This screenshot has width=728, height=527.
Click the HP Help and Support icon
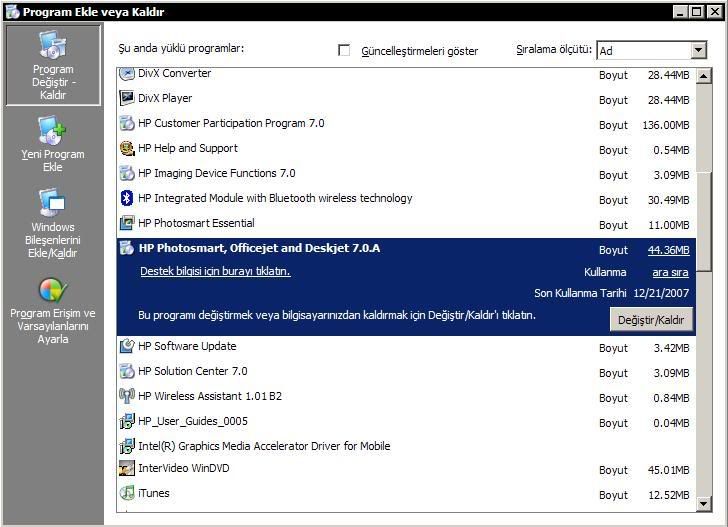click(x=127, y=148)
